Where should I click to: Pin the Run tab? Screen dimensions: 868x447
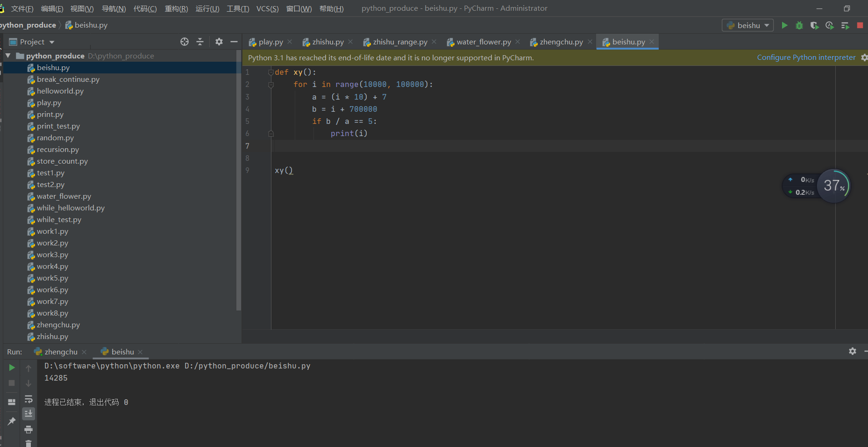tap(12, 421)
